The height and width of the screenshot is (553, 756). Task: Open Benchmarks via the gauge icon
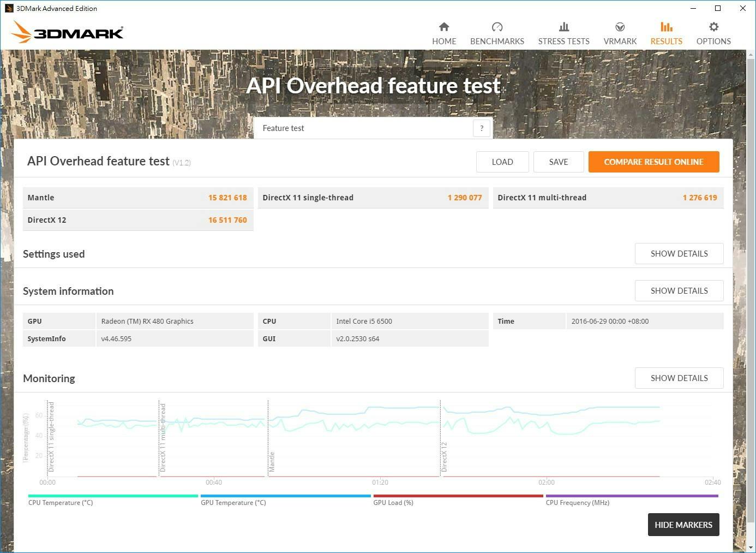tap(497, 27)
